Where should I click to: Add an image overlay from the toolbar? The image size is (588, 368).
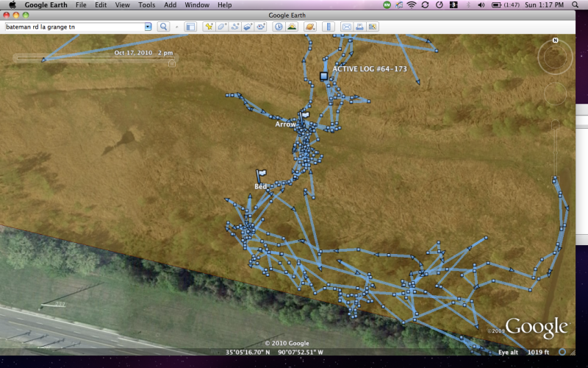(248, 26)
